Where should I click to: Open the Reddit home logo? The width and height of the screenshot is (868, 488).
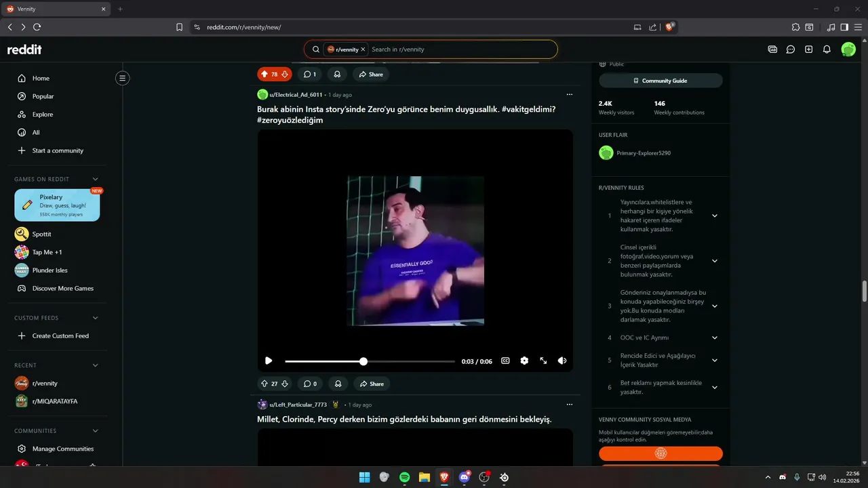[x=24, y=49]
